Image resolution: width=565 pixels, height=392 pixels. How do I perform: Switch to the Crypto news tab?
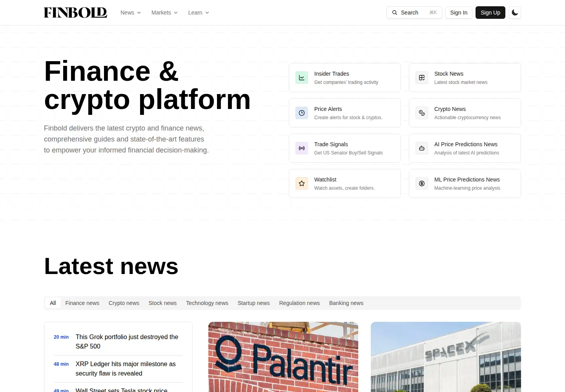coord(124,303)
